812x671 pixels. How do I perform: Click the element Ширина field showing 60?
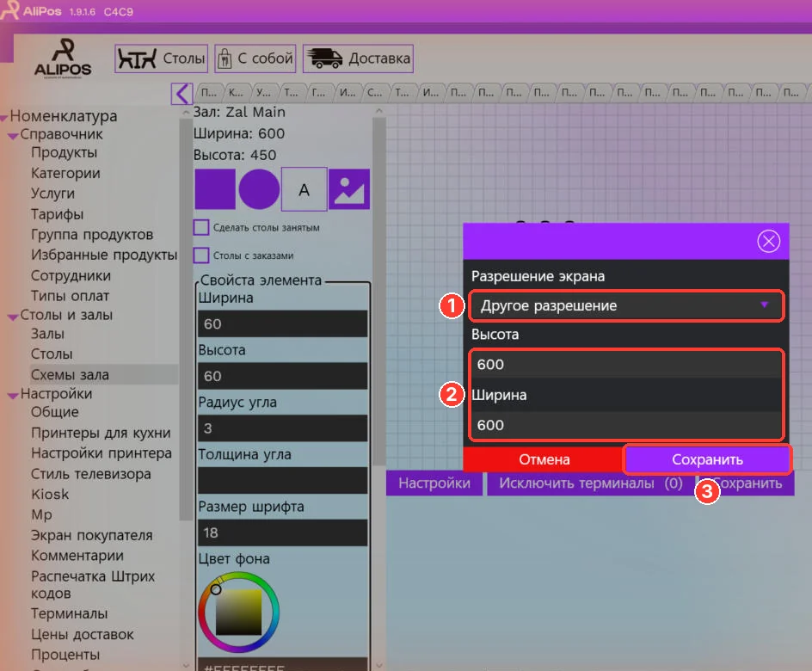[x=283, y=324]
